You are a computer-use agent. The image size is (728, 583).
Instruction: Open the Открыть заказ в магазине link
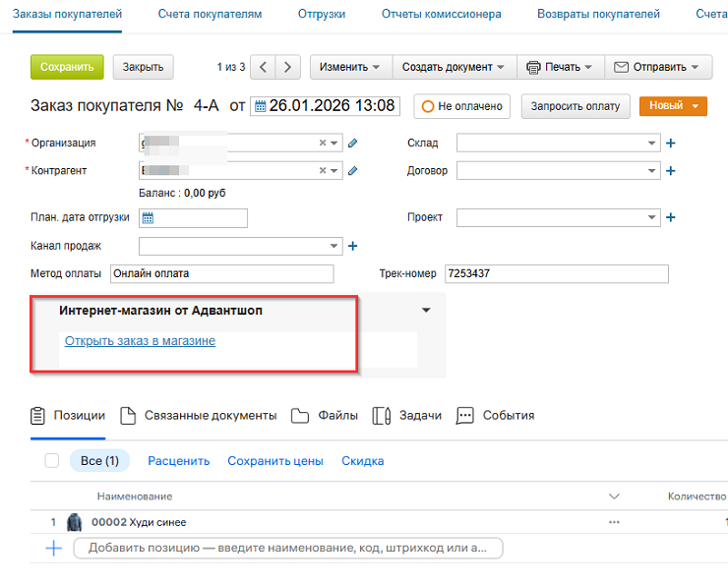(x=140, y=341)
